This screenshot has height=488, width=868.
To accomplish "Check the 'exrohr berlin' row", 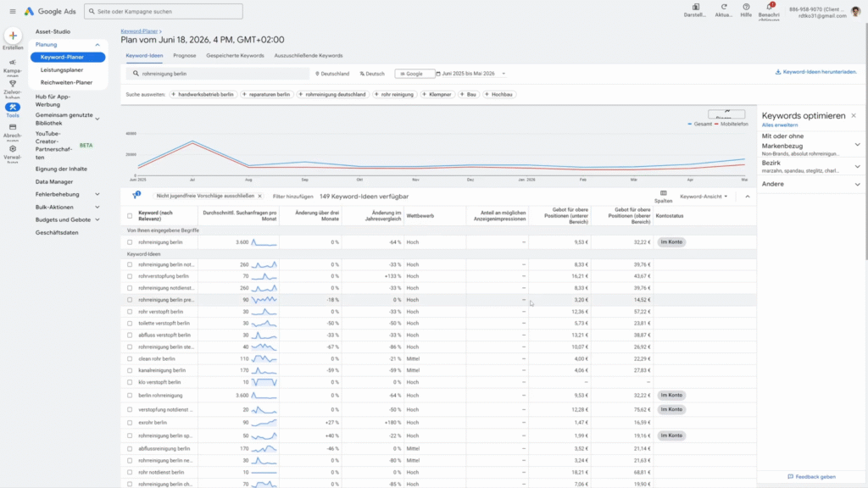I will pos(130,423).
